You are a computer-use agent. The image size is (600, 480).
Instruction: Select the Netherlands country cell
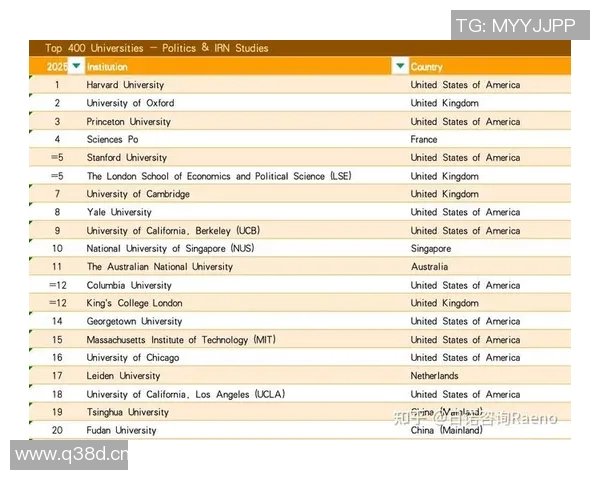tap(435, 376)
